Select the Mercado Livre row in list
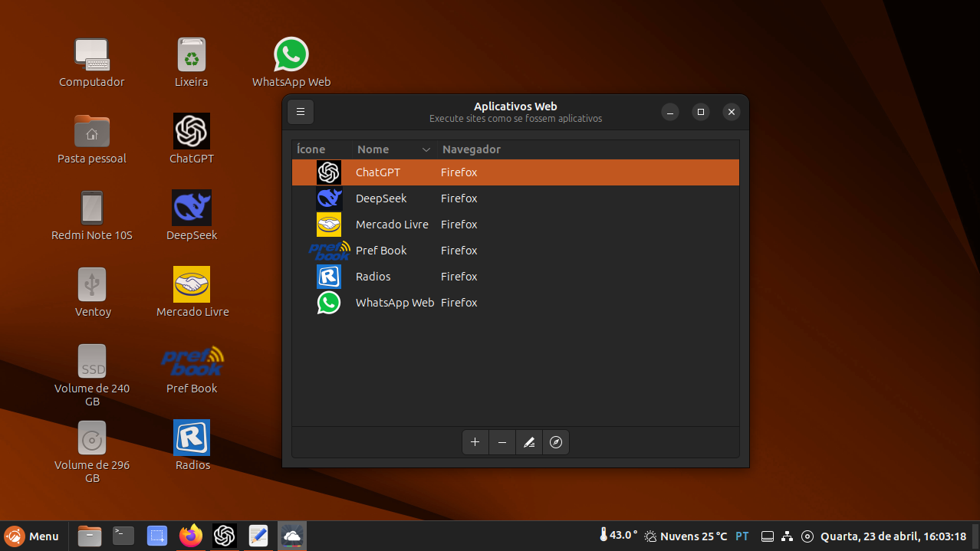Image resolution: width=980 pixels, height=551 pixels. pos(515,225)
